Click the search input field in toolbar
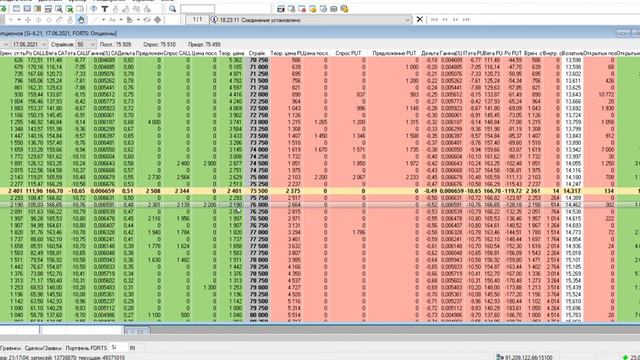Viewport: 640px width, 360px height. [x=198, y=9]
